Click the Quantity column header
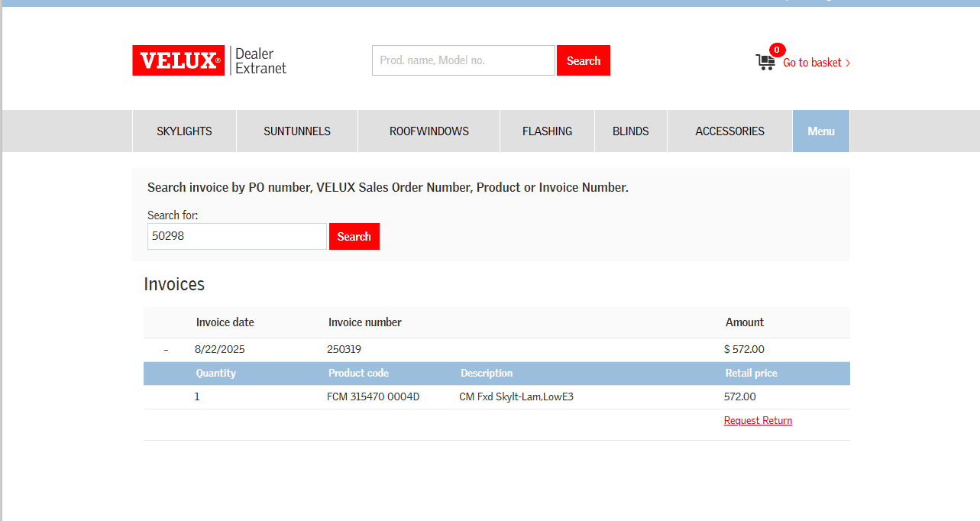Screen dimensions: 980x521 click(x=216, y=374)
